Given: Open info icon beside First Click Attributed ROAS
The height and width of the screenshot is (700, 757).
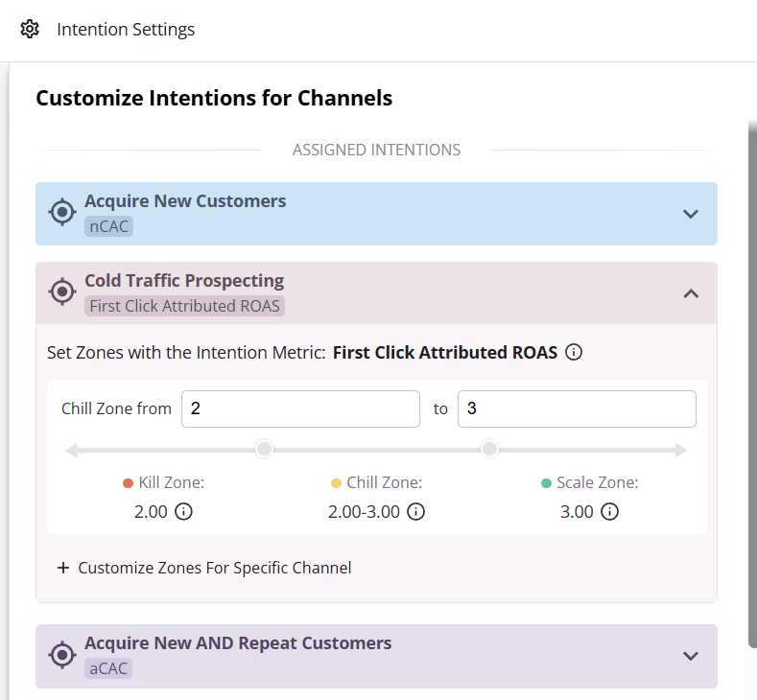Looking at the screenshot, I should [x=574, y=352].
